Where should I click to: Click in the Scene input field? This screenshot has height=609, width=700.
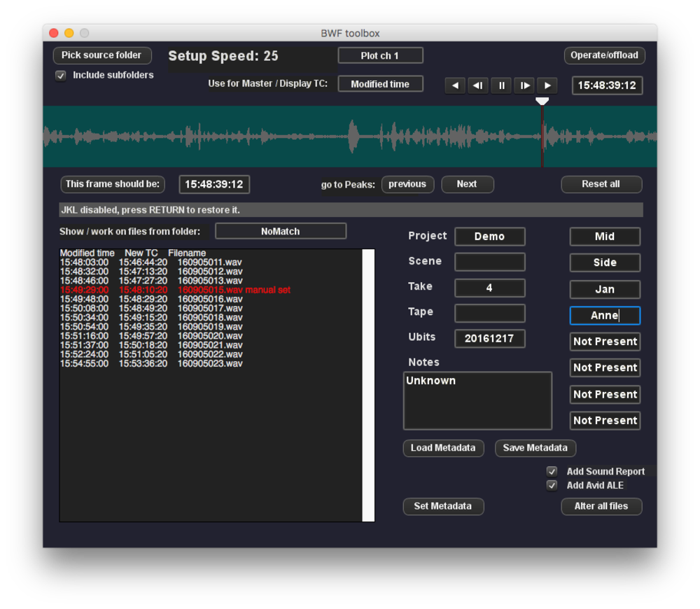pos(489,262)
